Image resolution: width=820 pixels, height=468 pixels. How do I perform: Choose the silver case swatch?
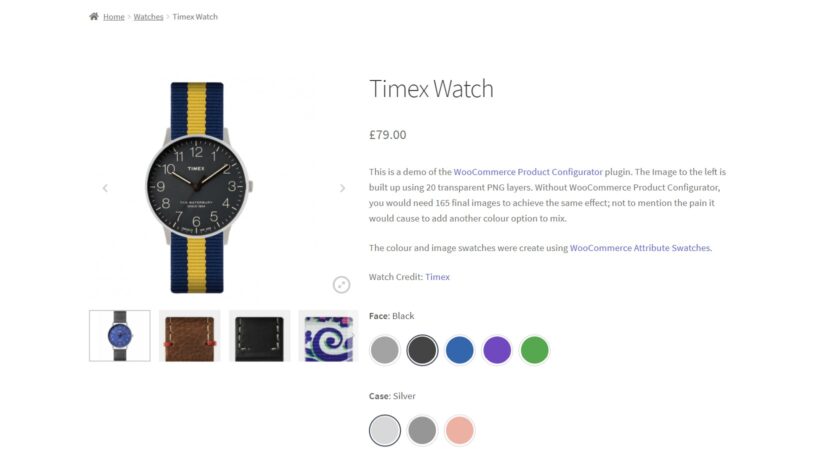pos(384,430)
